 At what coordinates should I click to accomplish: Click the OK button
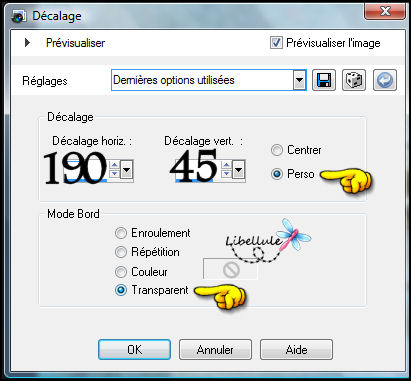pyautogui.click(x=135, y=349)
